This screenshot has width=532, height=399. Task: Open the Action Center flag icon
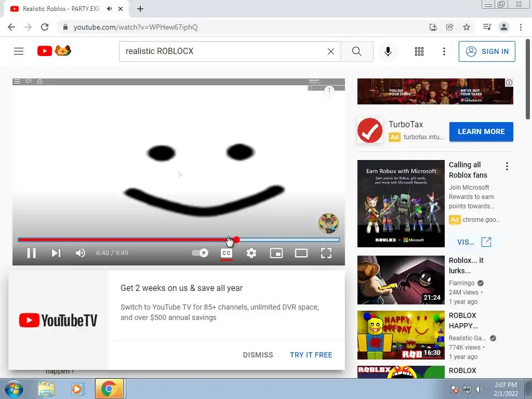pos(455,389)
